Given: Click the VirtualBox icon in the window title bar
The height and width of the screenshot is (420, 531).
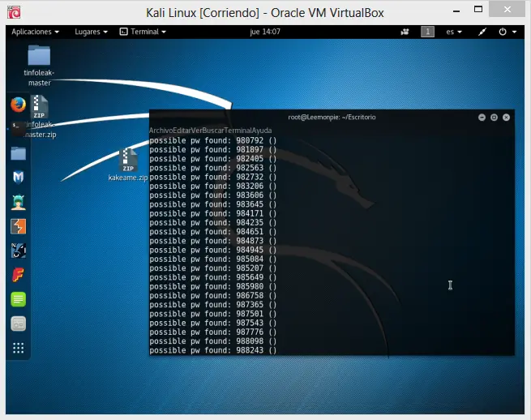Looking at the screenshot, I should (14, 12).
